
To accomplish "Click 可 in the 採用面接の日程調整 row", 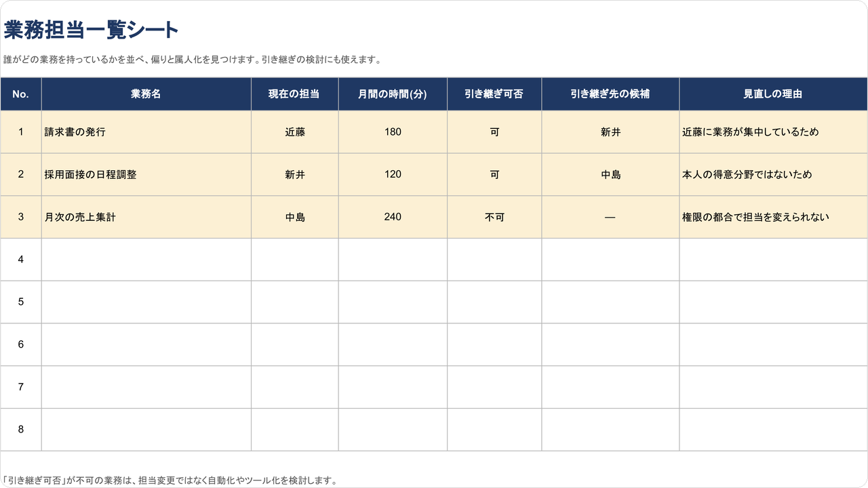I will 494,175.
